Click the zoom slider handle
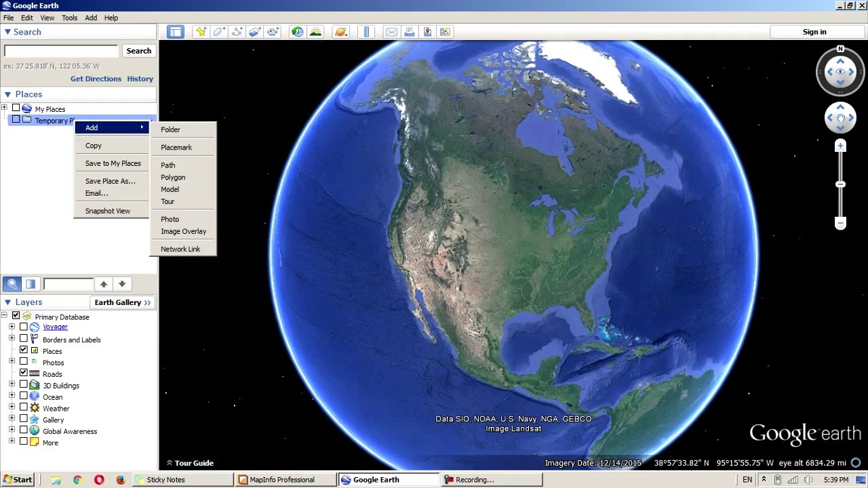Screen dimensions: 868x488 pos(840,184)
